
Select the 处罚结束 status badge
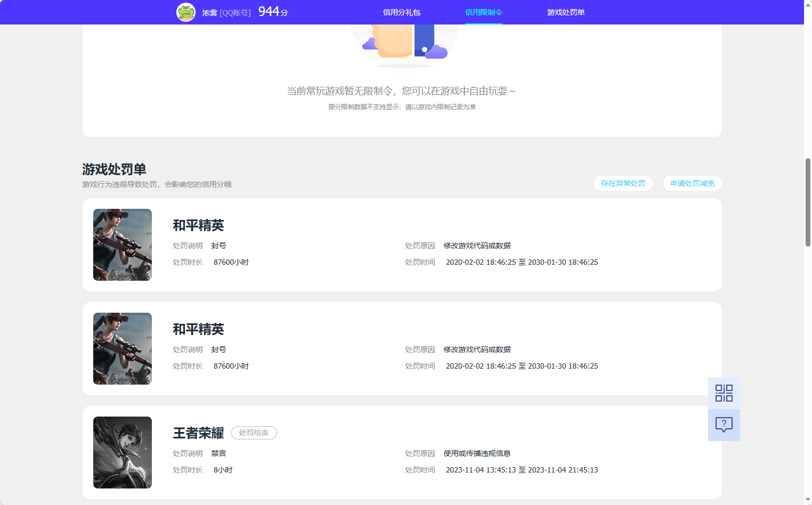(254, 433)
